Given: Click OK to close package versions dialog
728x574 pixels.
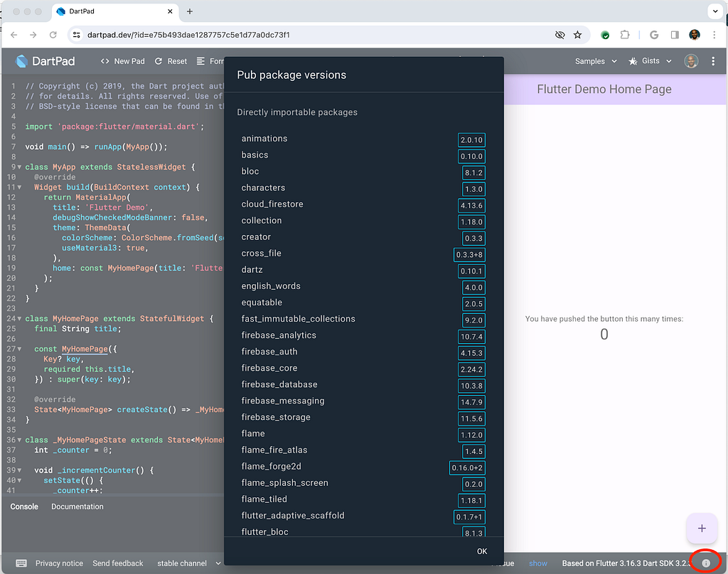Looking at the screenshot, I should click(x=482, y=551).
